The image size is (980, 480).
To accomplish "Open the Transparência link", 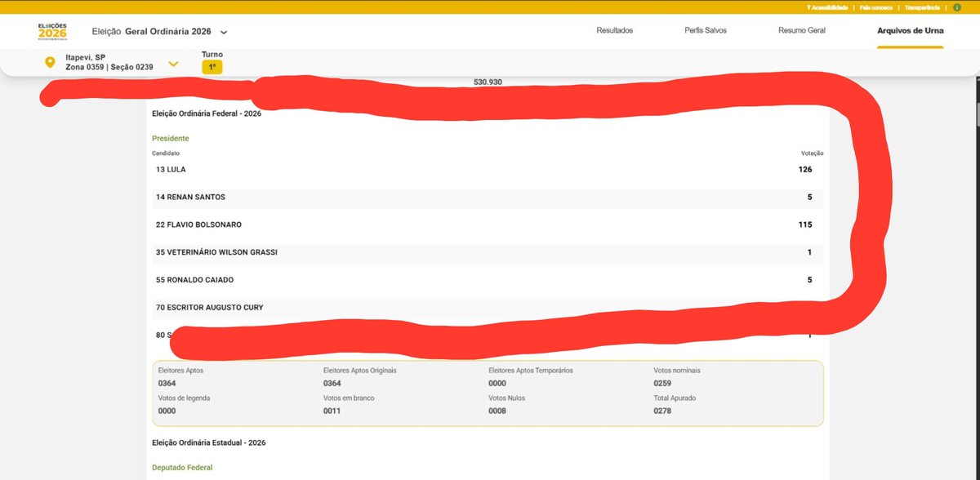I will (x=922, y=7).
